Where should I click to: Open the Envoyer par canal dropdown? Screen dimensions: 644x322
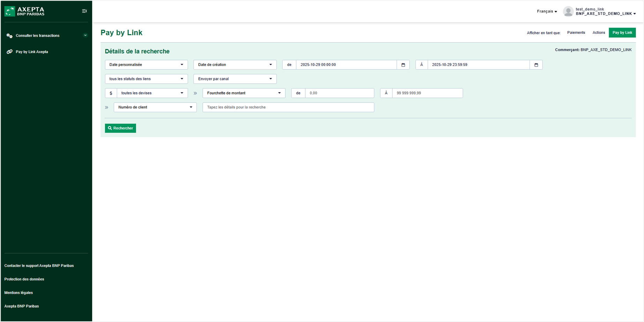click(235, 79)
